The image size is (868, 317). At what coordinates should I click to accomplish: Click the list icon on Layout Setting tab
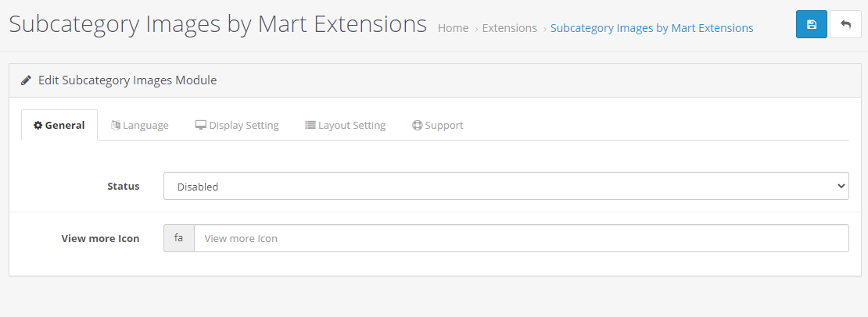click(310, 126)
